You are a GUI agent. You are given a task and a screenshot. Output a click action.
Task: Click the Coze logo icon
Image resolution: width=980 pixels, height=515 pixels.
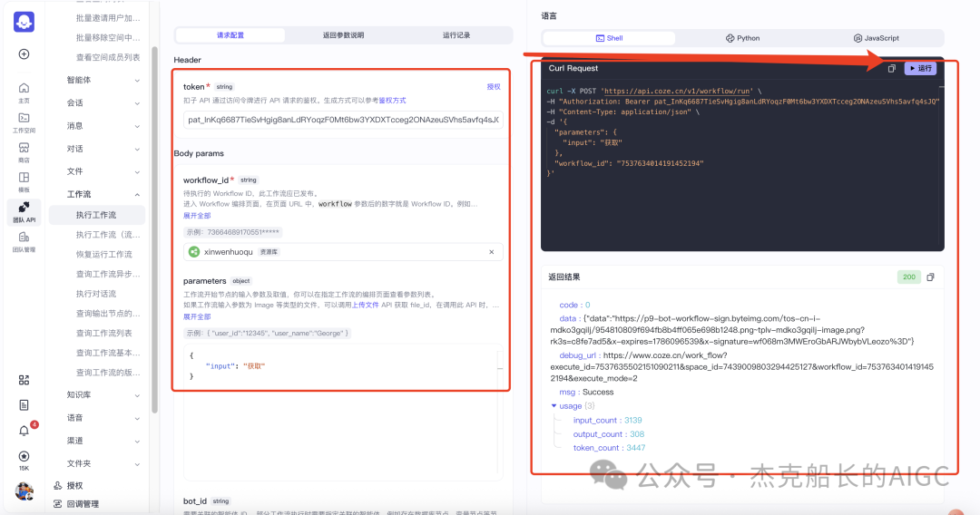click(x=24, y=22)
